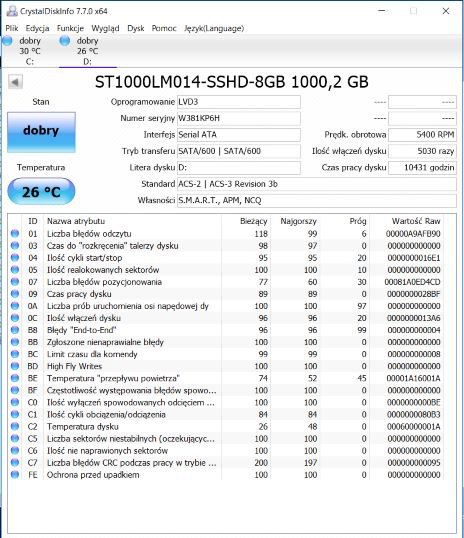
Task: Click the Numer seryjny field W381KP6H
Action: click(239, 118)
